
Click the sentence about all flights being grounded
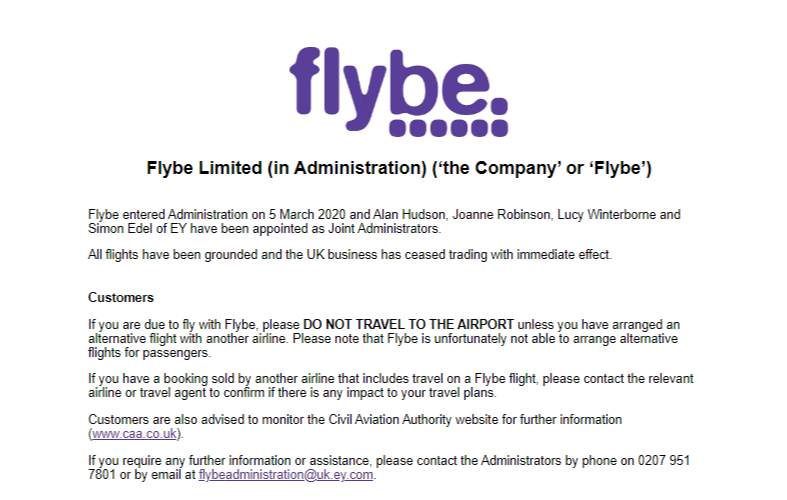(x=349, y=255)
